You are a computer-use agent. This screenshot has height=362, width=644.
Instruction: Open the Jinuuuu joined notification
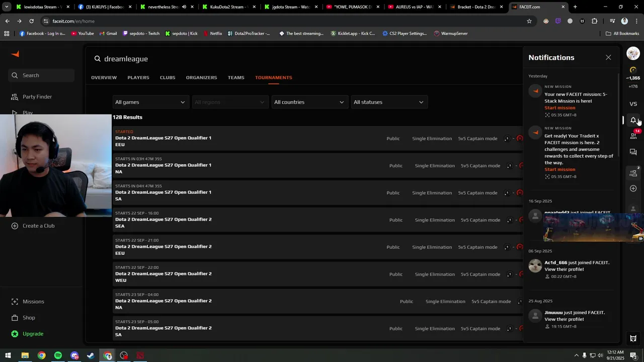[571, 319]
